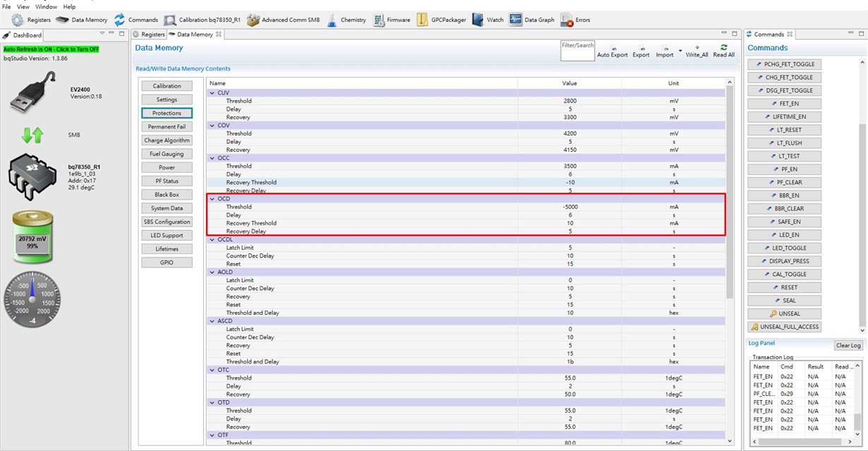The image size is (868, 451).
Task: Open the Watch tool
Action: [478, 20]
